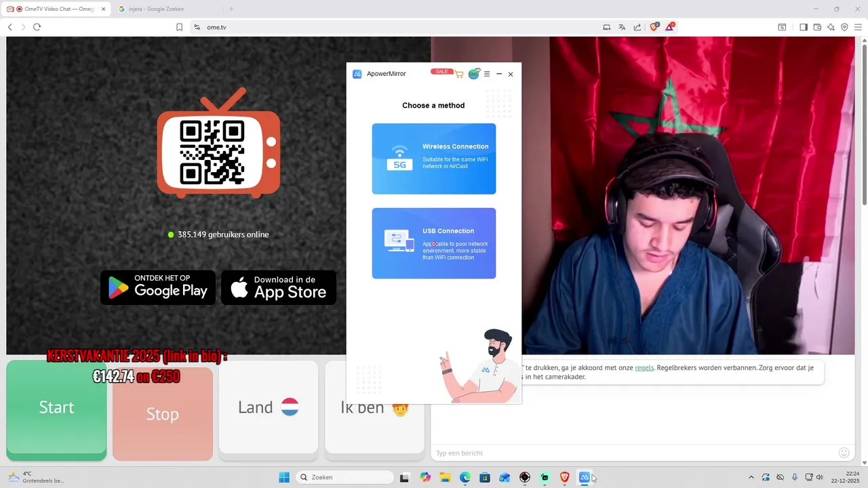Bookmark this page with the bookmark icon

tap(180, 27)
